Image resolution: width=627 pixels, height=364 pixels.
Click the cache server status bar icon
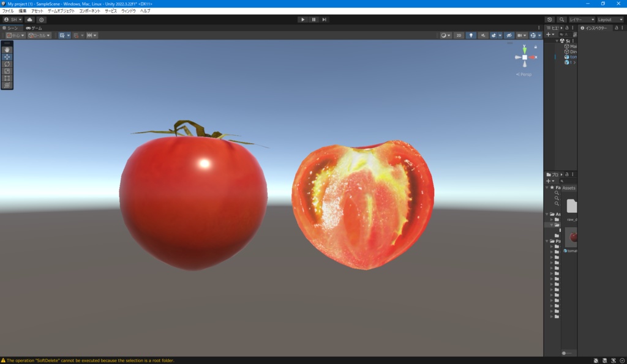coord(604,360)
